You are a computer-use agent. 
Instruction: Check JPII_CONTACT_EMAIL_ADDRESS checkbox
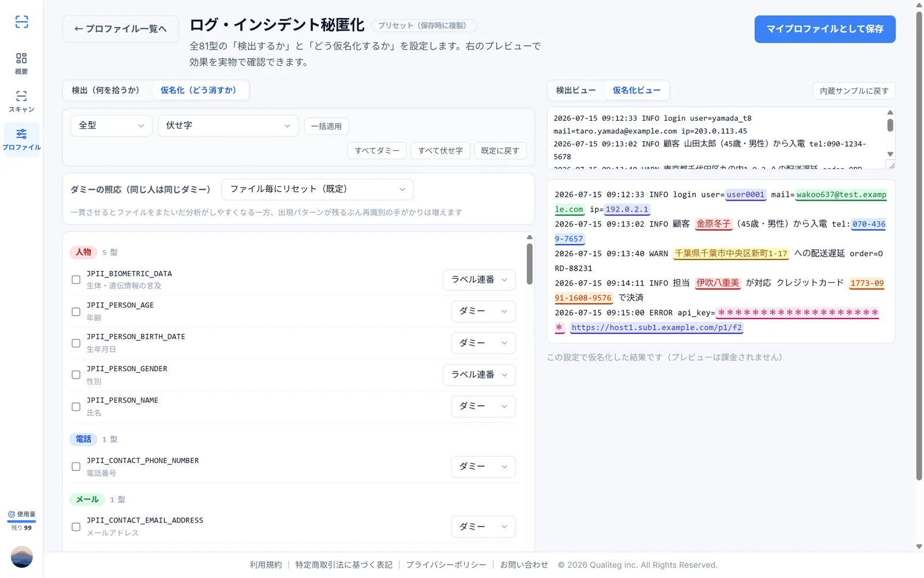point(76,527)
